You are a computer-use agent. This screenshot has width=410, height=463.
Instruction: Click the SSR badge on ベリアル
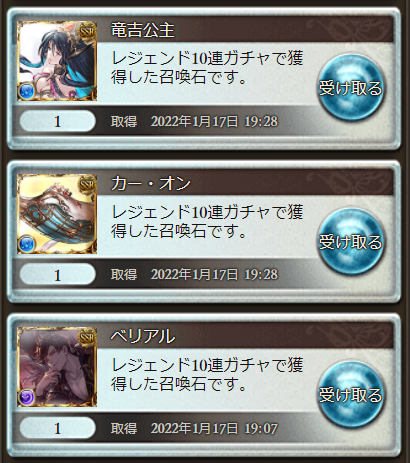point(87,338)
